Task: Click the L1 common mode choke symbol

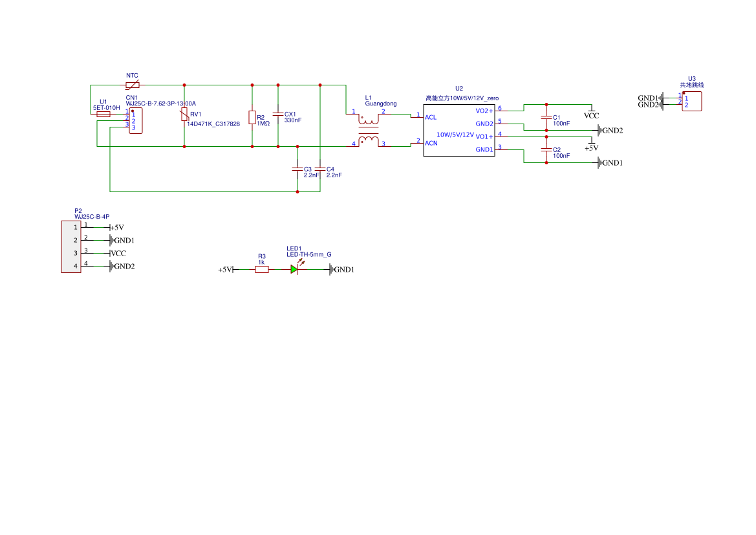Action: [x=369, y=129]
